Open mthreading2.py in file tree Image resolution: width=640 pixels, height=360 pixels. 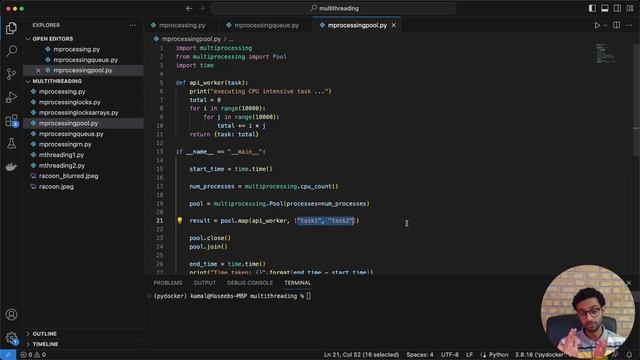pos(83,166)
